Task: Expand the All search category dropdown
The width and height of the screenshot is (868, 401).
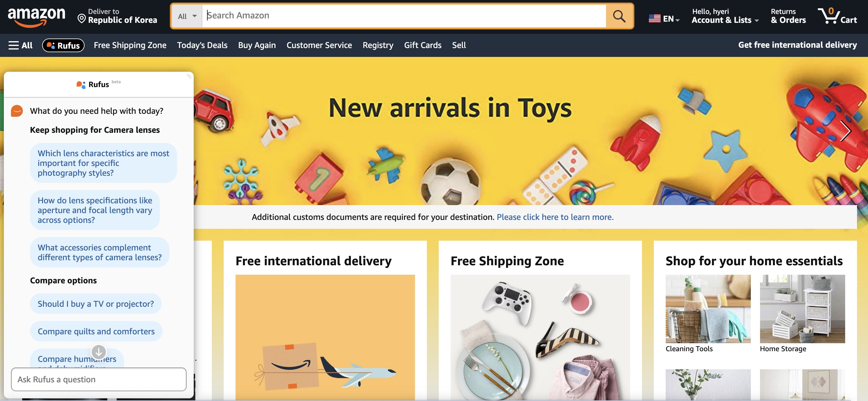Action: [x=187, y=16]
